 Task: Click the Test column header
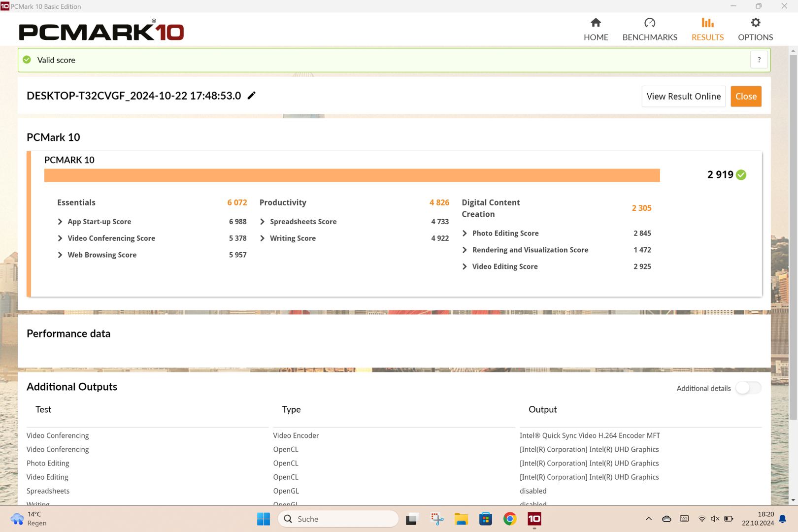[x=43, y=409]
